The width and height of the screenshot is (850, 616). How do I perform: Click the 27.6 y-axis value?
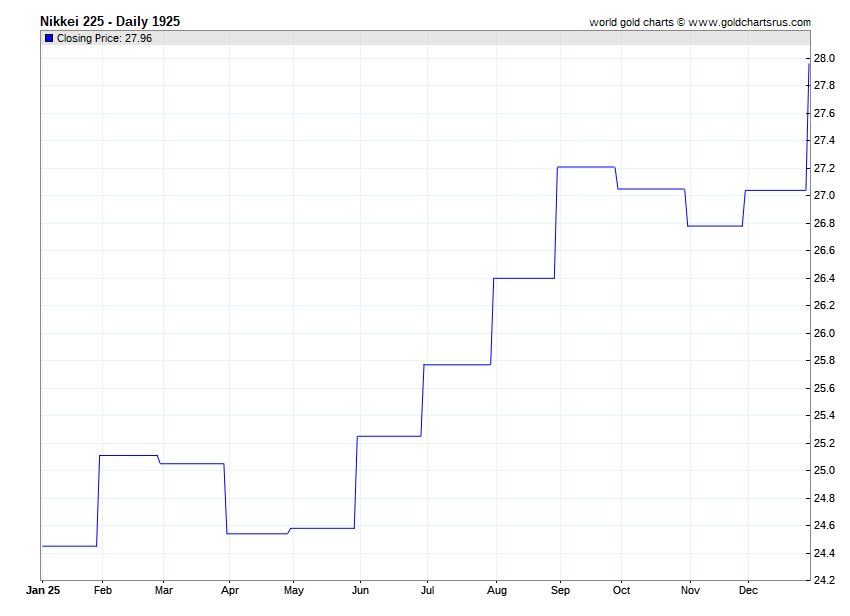point(824,113)
